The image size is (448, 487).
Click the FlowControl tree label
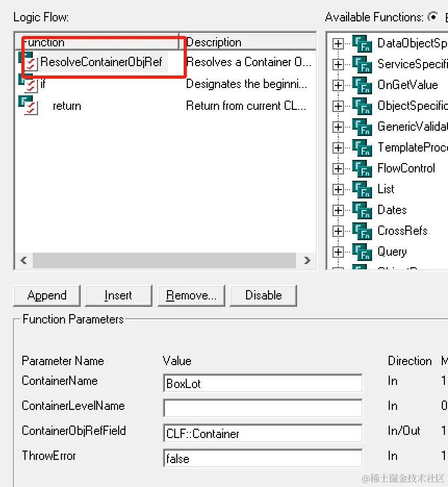pyautogui.click(x=406, y=168)
